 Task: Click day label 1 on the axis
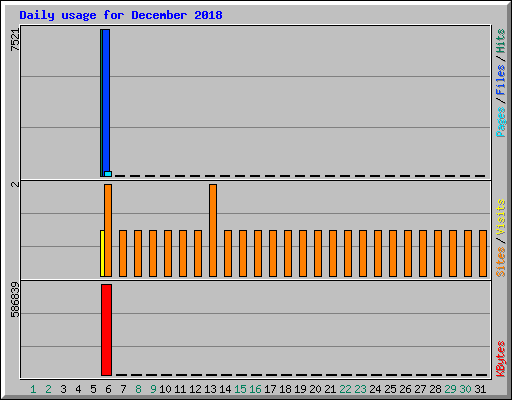(x=33, y=389)
